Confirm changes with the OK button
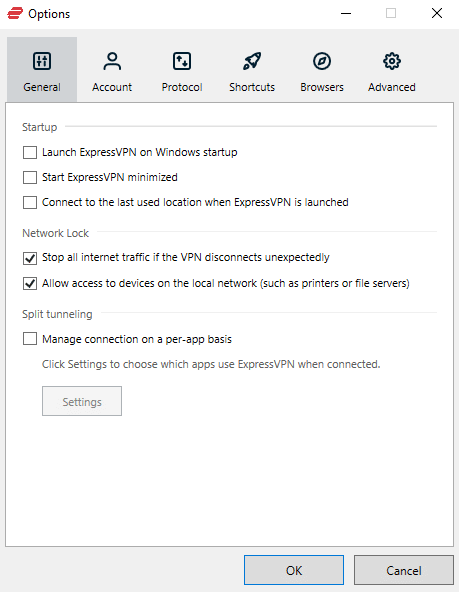459x592 pixels. [294, 570]
